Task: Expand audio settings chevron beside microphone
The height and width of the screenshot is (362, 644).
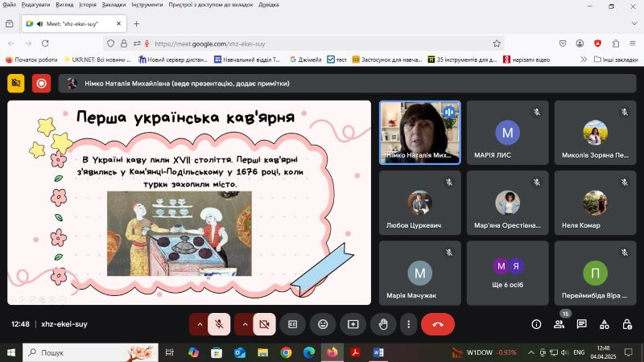Action: point(200,324)
